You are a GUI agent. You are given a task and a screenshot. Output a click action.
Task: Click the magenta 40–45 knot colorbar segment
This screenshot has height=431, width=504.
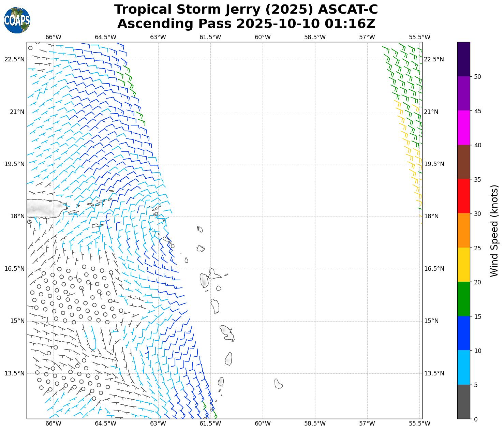tap(463, 128)
